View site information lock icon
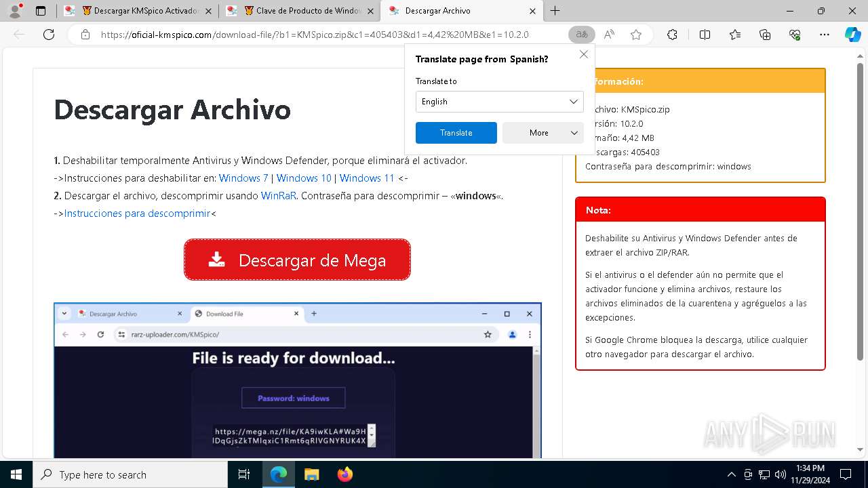 point(85,35)
